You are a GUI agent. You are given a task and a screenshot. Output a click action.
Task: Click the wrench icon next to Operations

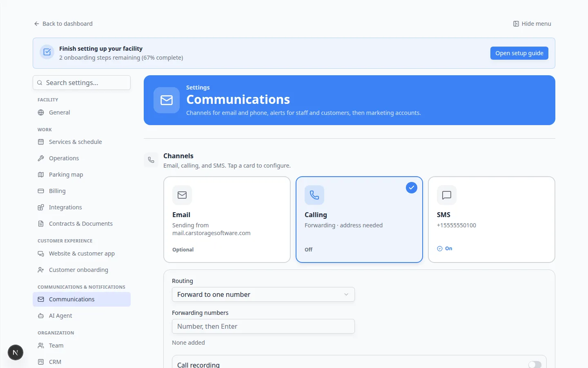(x=41, y=158)
